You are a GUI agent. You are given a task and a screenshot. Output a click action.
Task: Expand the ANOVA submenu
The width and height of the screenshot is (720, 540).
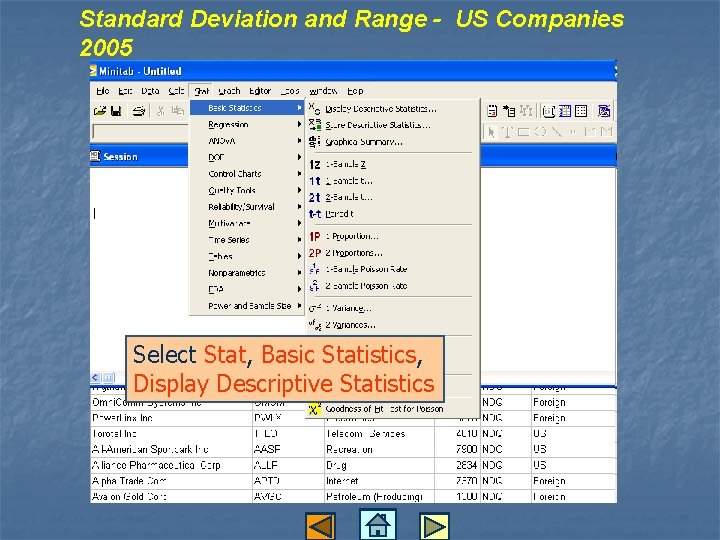pos(247,141)
